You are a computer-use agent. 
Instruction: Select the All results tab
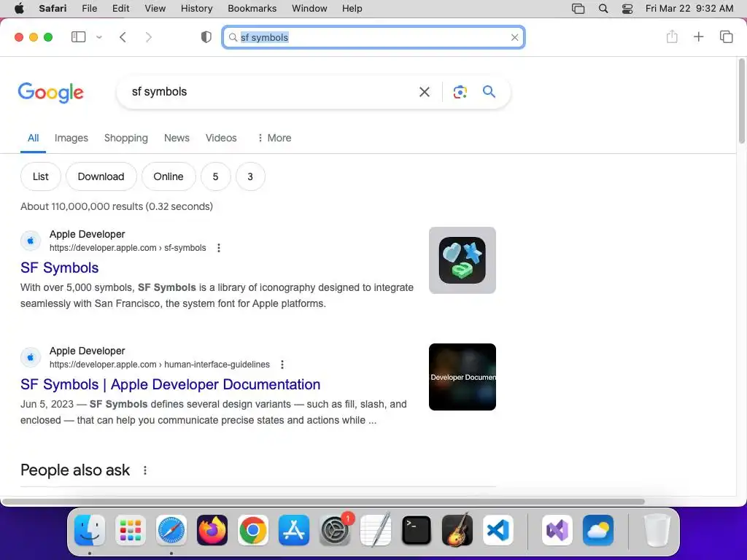[x=33, y=138]
